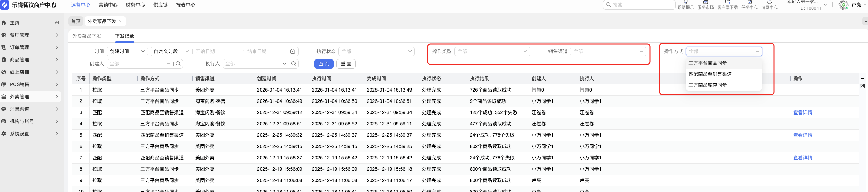This screenshot has width=868, height=192.
Task: Click the 客户端下载 download icon
Action: click(x=727, y=2)
